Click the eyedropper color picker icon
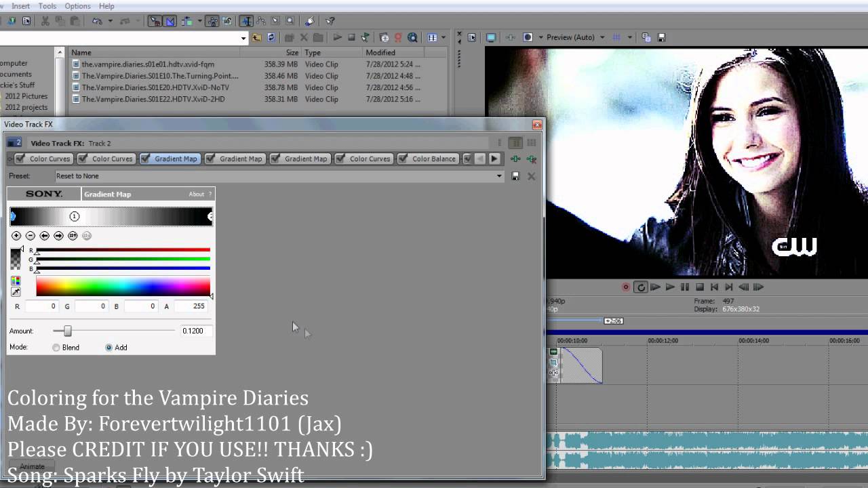868x488 pixels. pyautogui.click(x=16, y=292)
